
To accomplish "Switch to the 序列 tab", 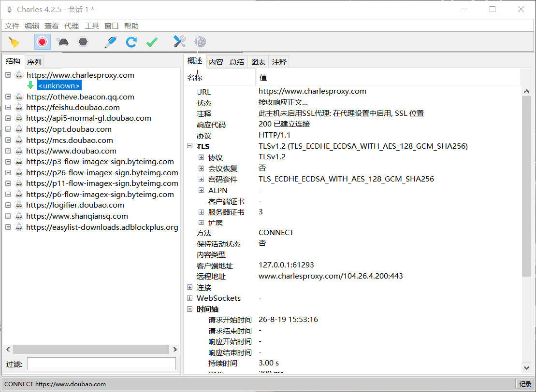I will (34, 62).
